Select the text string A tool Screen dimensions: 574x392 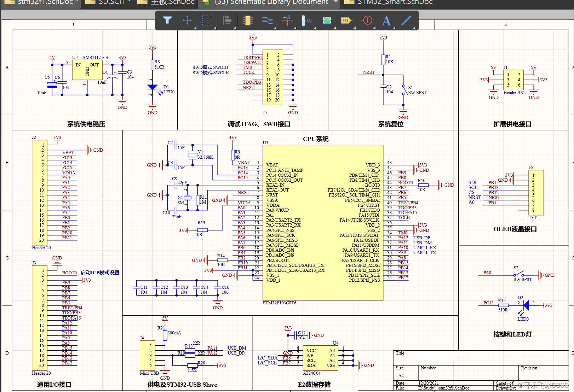[386, 21]
